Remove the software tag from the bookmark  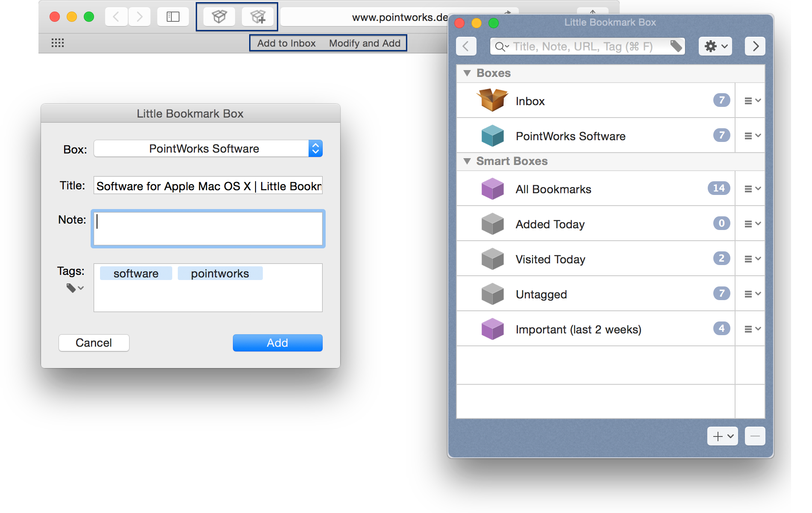[136, 273]
